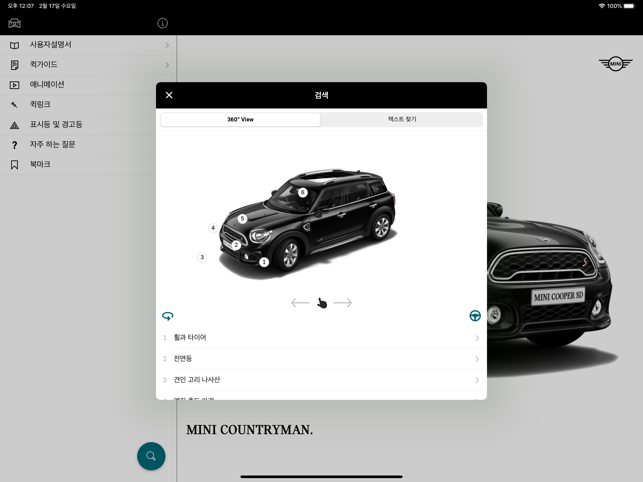This screenshot has height=482, width=643.
Task: Open 전면등 row chevron
Action: tap(477, 359)
